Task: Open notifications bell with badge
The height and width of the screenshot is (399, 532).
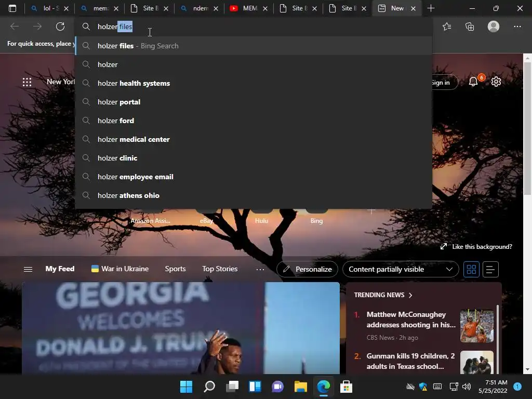Action: point(473,82)
